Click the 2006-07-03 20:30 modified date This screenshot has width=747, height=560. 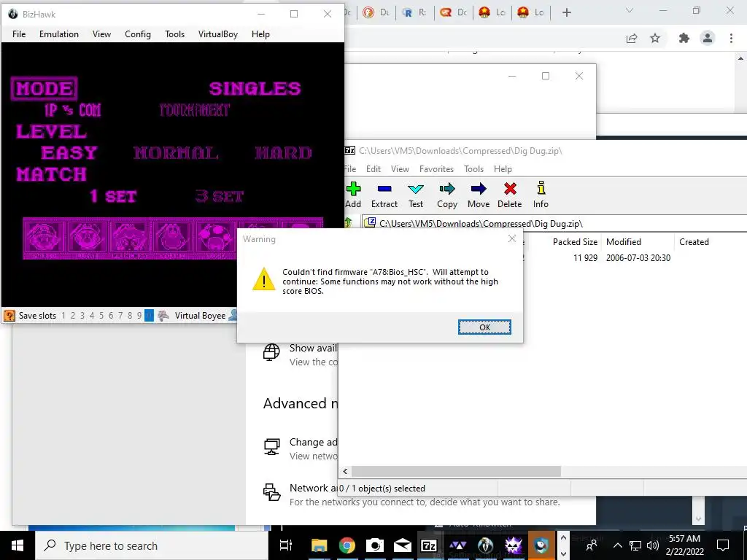pyautogui.click(x=638, y=257)
